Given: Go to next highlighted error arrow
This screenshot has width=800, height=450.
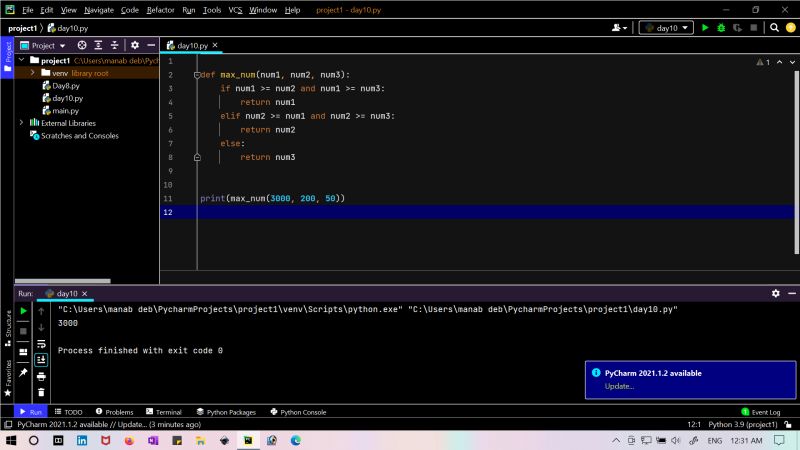Looking at the screenshot, I should (792, 62).
